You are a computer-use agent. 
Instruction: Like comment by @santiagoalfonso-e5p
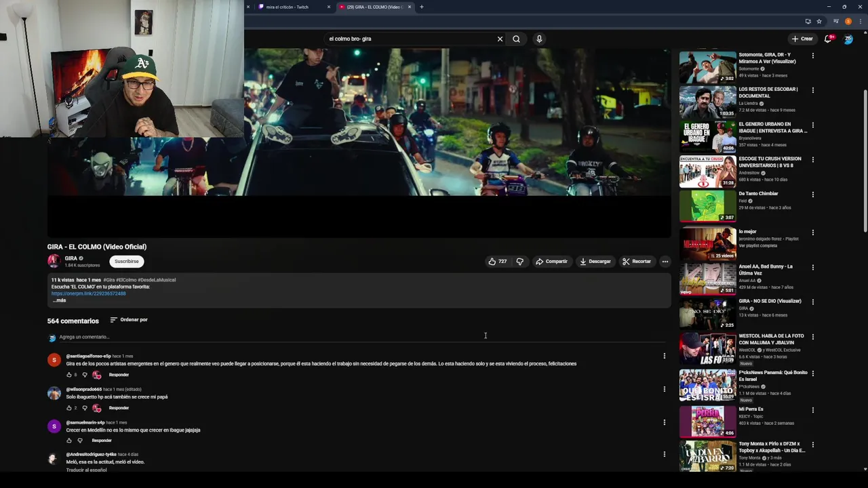click(68, 375)
